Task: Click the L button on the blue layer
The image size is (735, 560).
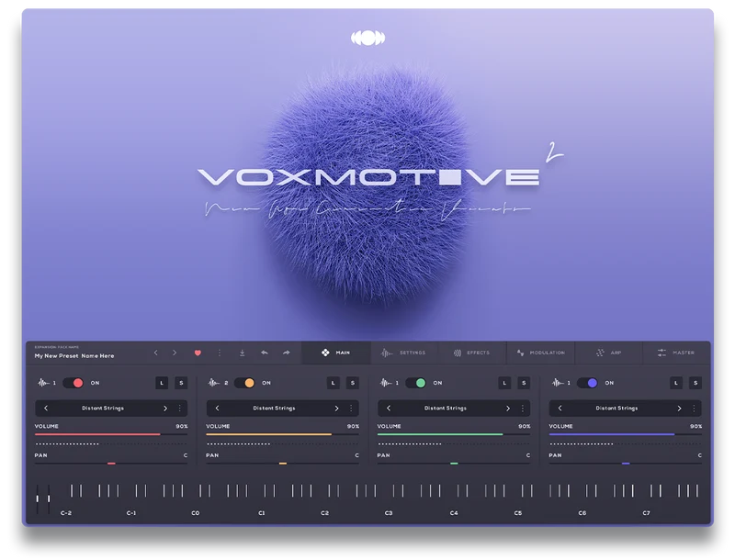Action: tap(676, 383)
